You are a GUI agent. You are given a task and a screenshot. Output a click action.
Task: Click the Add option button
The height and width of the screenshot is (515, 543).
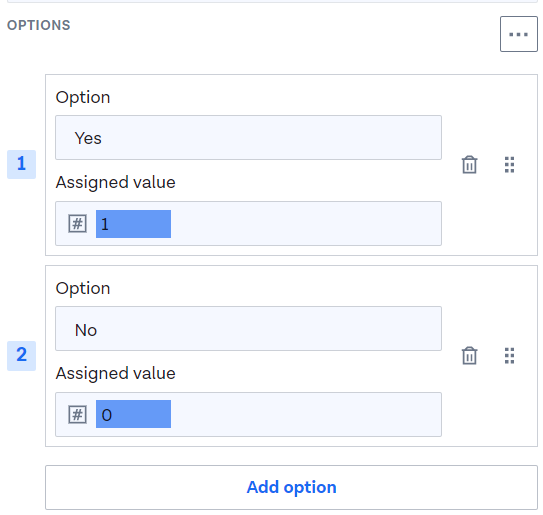click(291, 487)
